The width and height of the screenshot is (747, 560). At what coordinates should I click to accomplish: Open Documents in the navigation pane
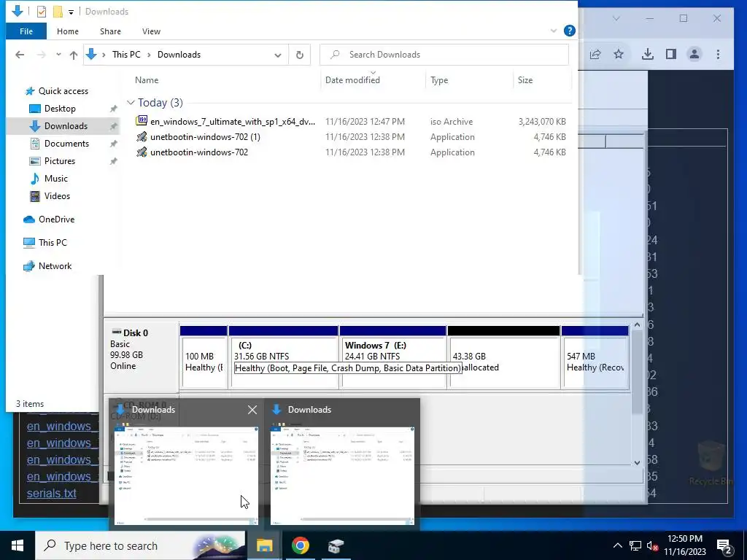pyautogui.click(x=66, y=144)
